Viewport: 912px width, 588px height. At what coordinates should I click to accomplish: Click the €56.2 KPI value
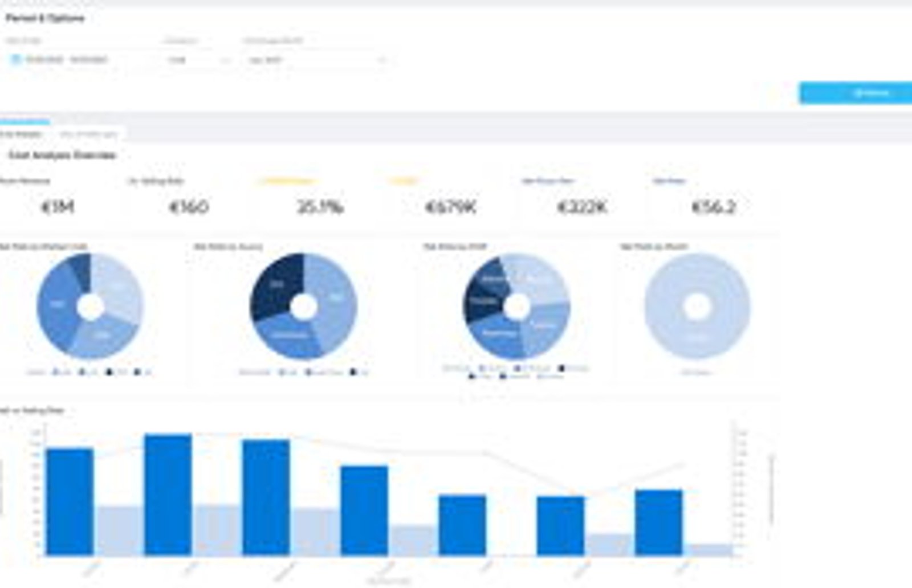point(714,207)
